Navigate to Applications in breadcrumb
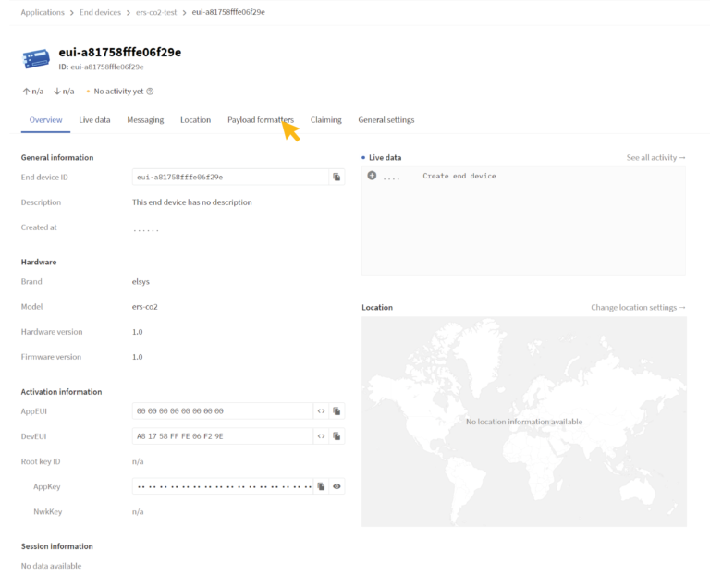Image resolution: width=710 pixels, height=588 pixels. click(43, 12)
